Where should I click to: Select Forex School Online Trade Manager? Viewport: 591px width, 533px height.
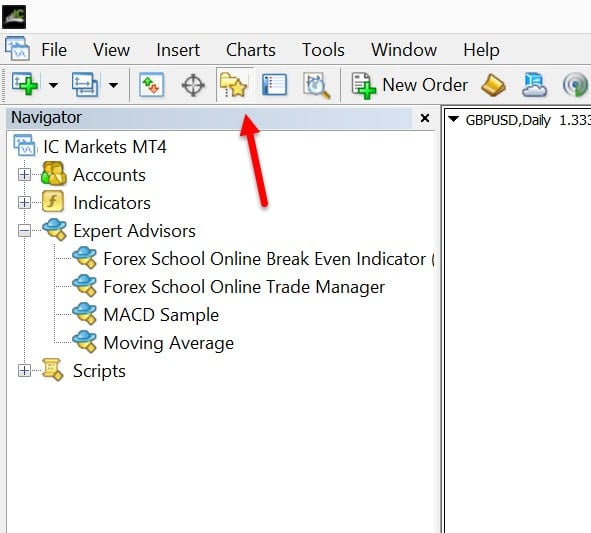point(244,287)
